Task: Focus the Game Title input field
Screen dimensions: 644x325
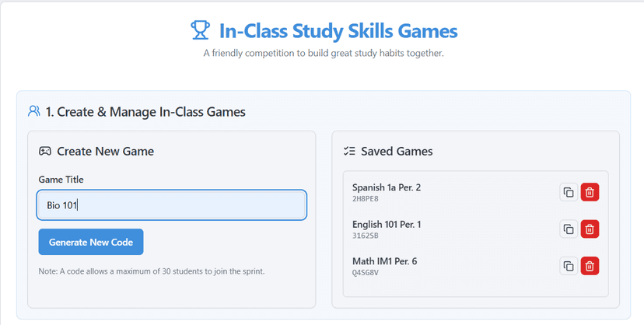Action: (x=171, y=205)
